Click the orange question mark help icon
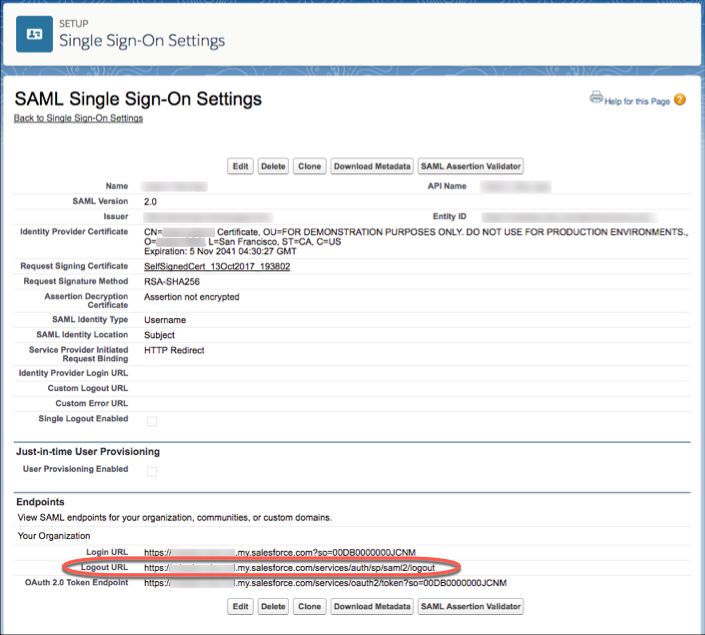This screenshot has width=705, height=635. (680, 99)
